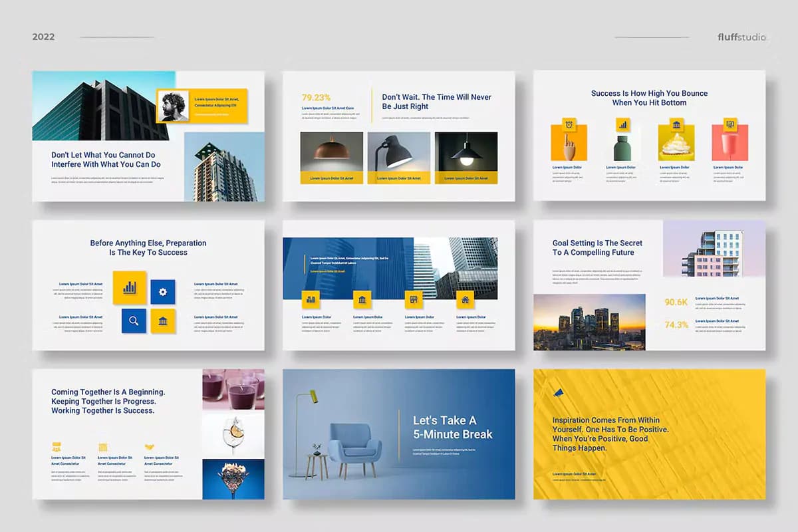Click the "Before Anything Else, Preparation" heading
This screenshot has height=532, width=798.
coord(148,243)
